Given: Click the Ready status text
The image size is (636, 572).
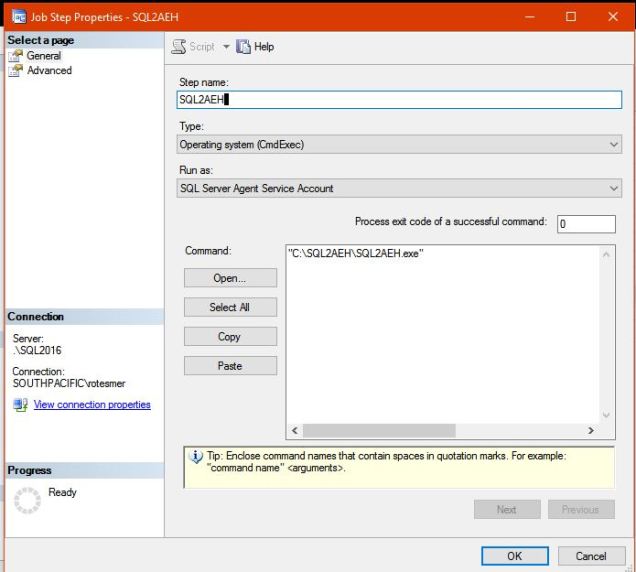Looking at the screenshot, I should click(x=62, y=492).
